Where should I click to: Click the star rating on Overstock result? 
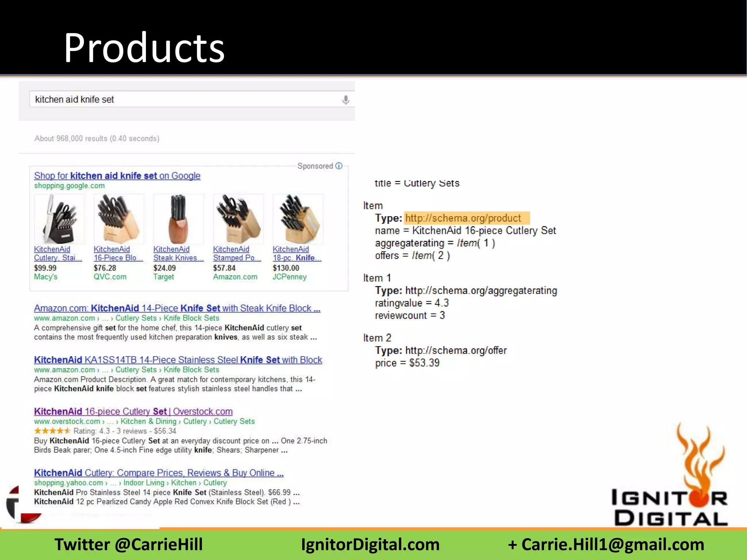[x=52, y=431]
